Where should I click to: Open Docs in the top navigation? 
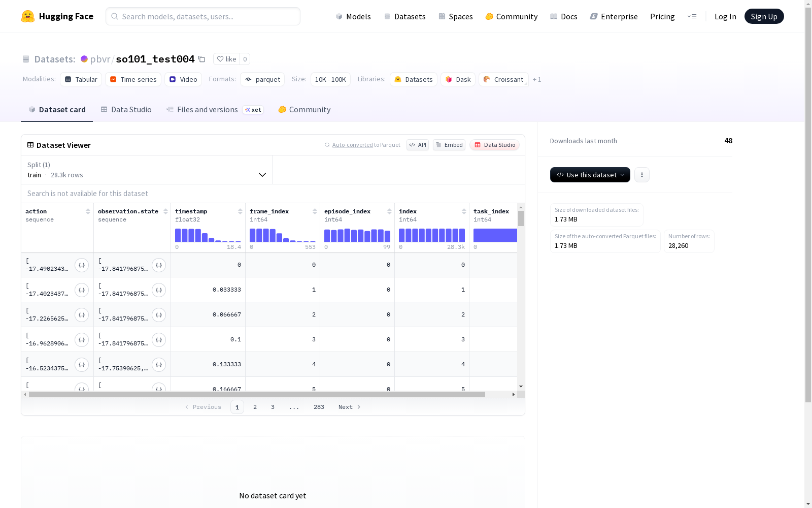pos(563,16)
